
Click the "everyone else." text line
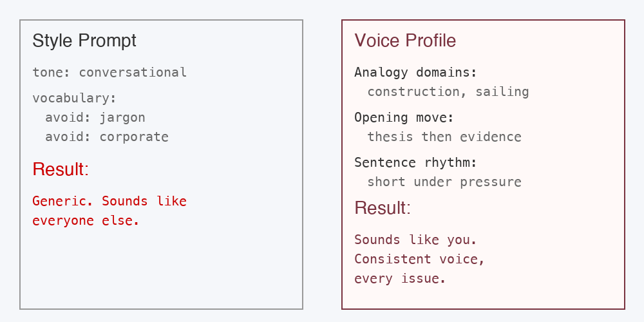[86, 220]
